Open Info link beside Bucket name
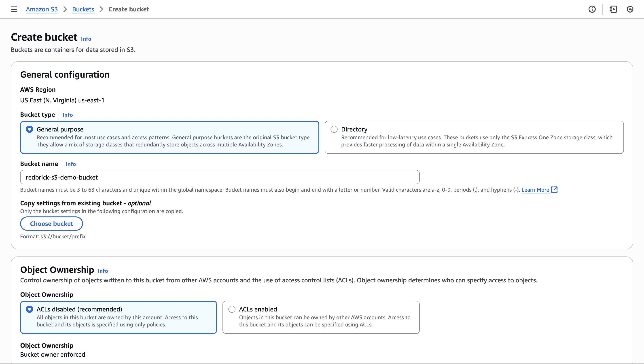The image size is (644, 364). (x=70, y=164)
